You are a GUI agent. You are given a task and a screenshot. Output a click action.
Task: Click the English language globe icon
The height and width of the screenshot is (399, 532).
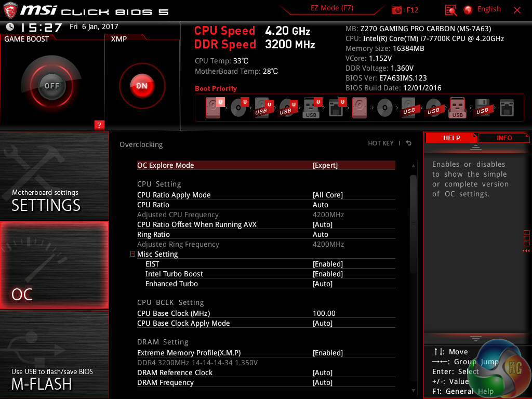coord(468,10)
